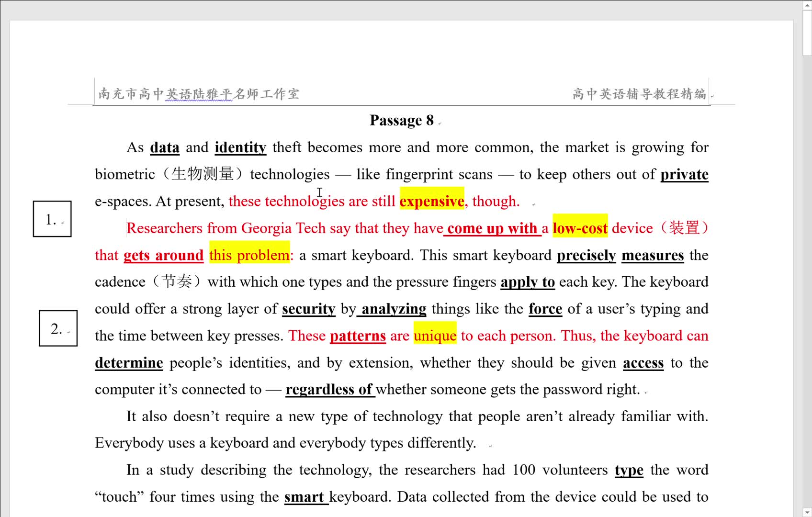Click the word 'identity' in first line

tap(240, 147)
